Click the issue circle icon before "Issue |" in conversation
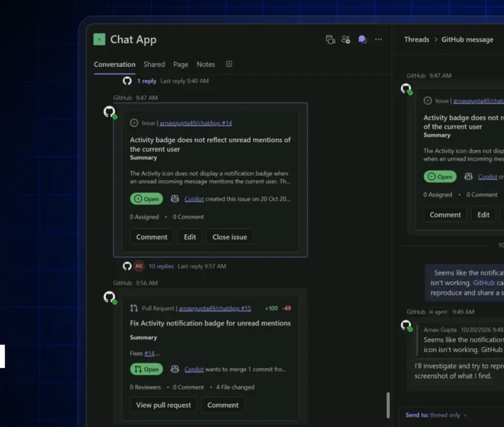This screenshot has width=504, height=427. click(134, 123)
